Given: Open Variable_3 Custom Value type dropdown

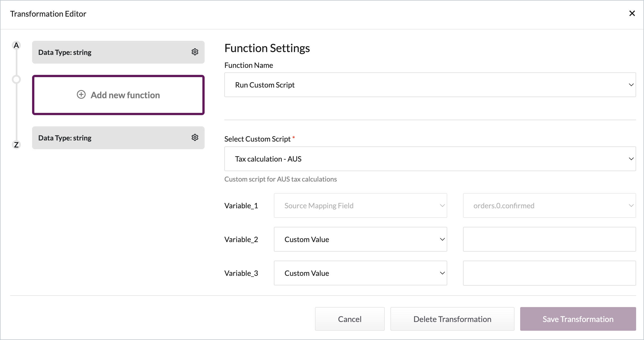Looking at the screenshot, I should pyautogui.click(x=360, y=273).
